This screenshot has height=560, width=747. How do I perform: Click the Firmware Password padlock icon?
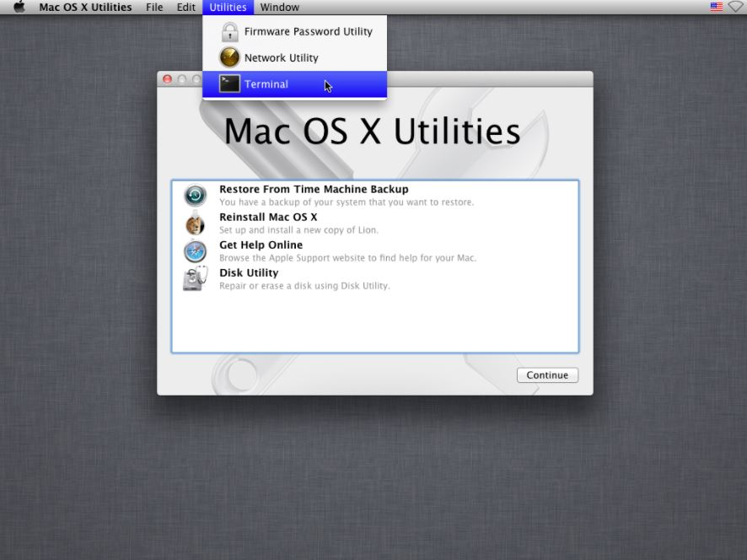(229, 32)
